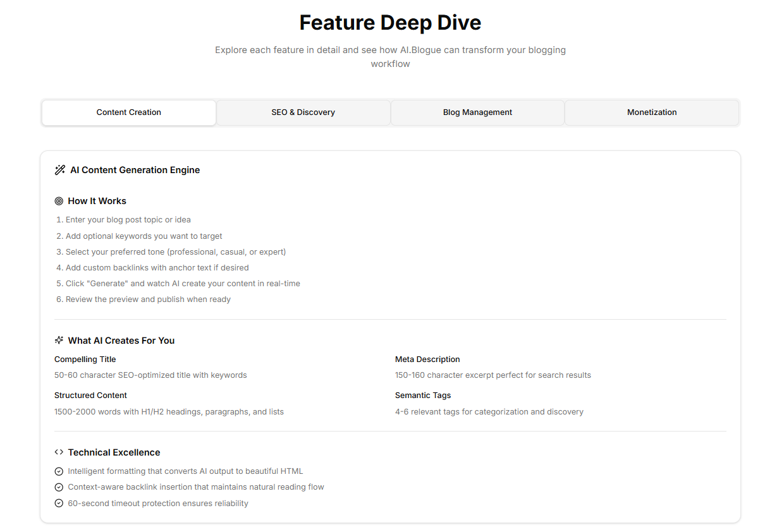The image size is (784, 532).
Task: Select the Content Creation tab
Action: [x=129, y=112]
